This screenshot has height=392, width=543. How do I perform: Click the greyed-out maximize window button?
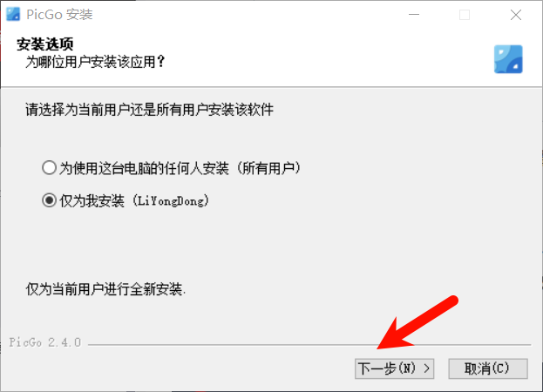pyautogui.click(x=465, y=15)
